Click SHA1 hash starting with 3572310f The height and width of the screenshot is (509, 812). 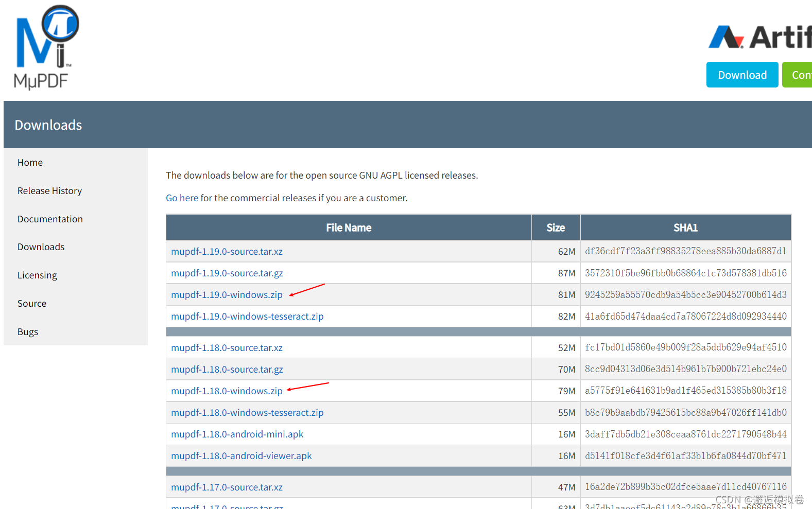pos(685,273)
